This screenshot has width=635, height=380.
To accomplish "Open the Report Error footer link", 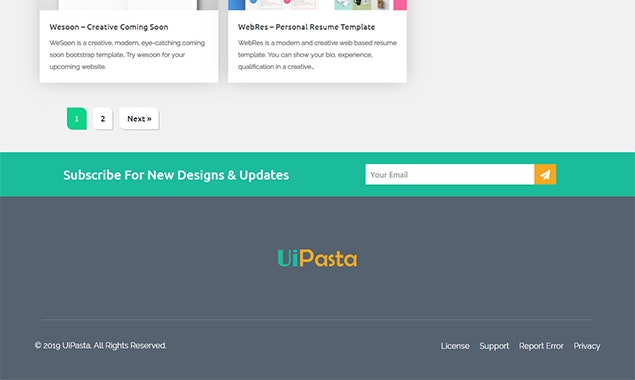I will pyautogui.click(x=541, y=346).
